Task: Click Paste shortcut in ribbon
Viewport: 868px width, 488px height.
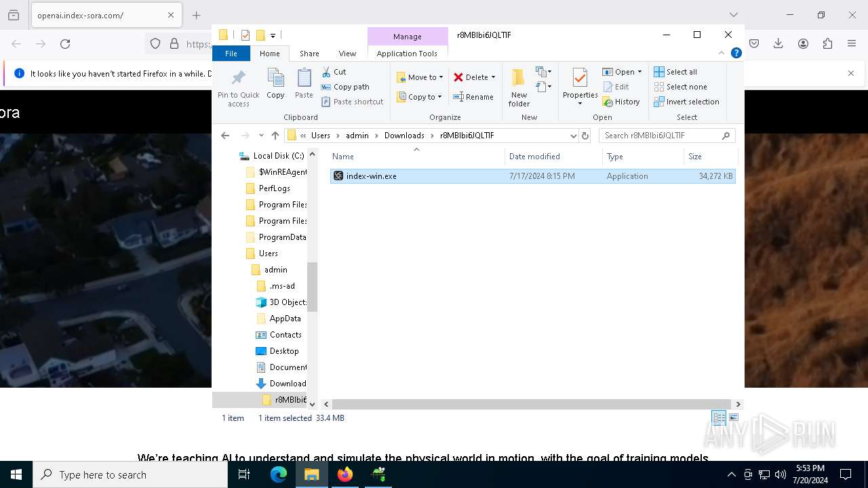Action: [x=352, y=102]
